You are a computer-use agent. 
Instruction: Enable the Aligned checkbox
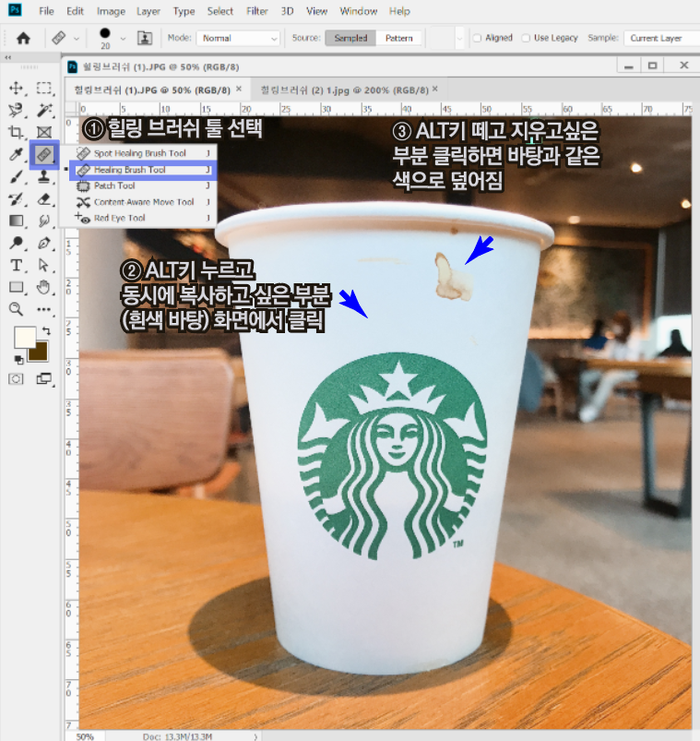[x=477, y=38]
